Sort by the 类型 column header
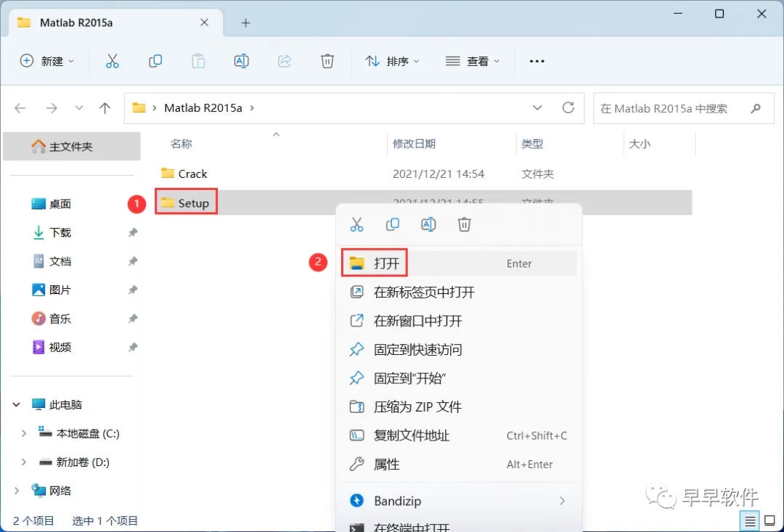Screen dimensions: 784x532 (x=532, y=144)
